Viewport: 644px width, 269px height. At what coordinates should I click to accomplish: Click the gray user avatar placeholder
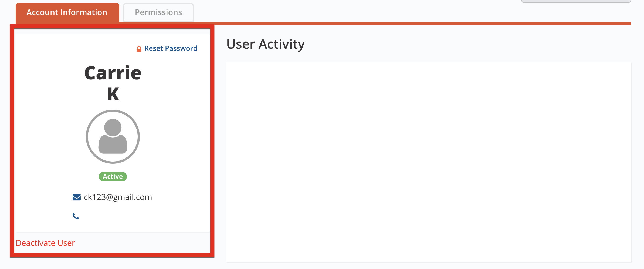[113, 136]
